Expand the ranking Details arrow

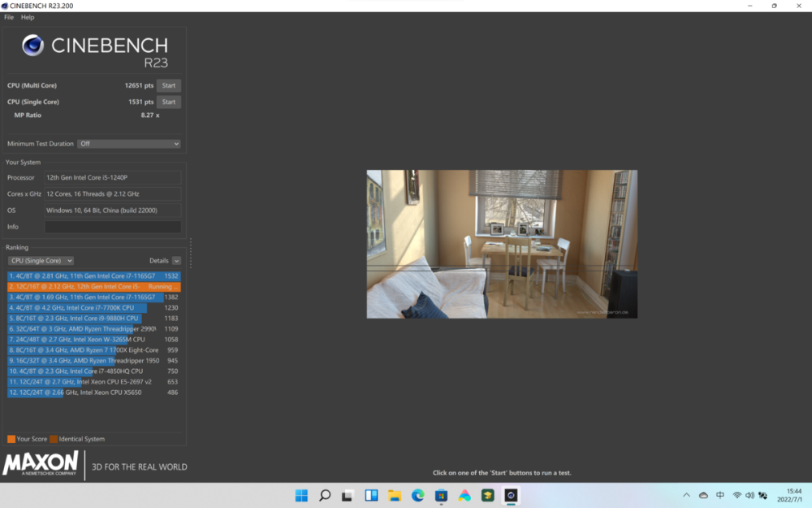pos(176,261)
